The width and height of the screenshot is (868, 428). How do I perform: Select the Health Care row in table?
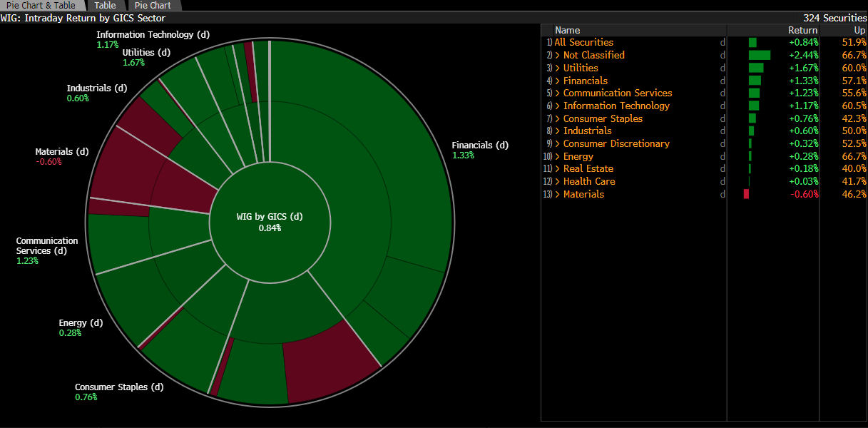[x=589, y=181]
